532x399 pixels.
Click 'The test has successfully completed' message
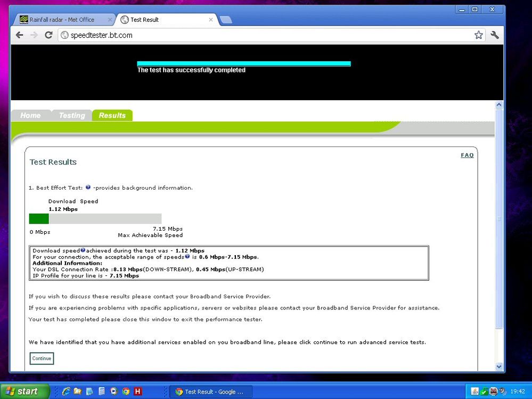[x=191, y=70]
